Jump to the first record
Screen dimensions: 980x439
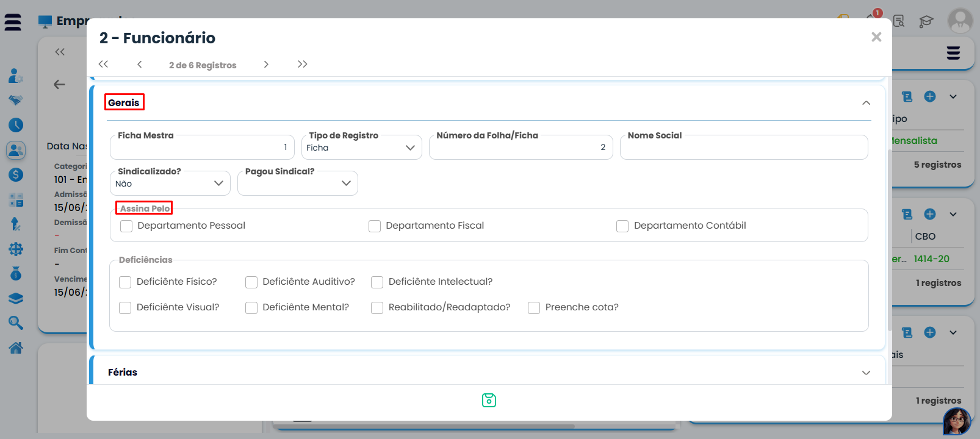[x=103, y=65]
